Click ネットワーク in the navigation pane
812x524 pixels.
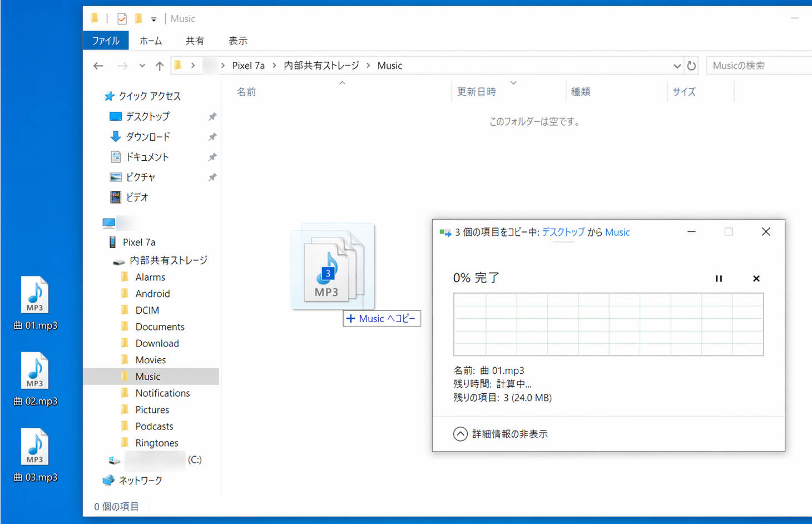pyautogui.click(x=140, y=480)
